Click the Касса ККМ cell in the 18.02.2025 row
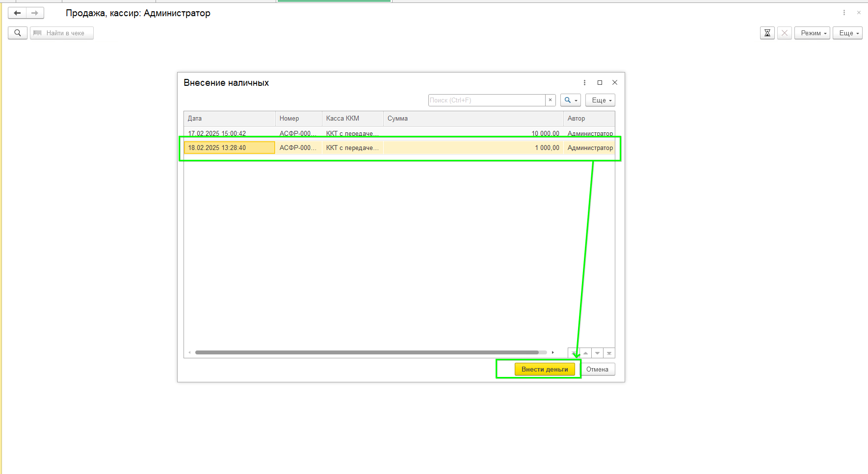The image size is (868, 474). pos(353,148)
